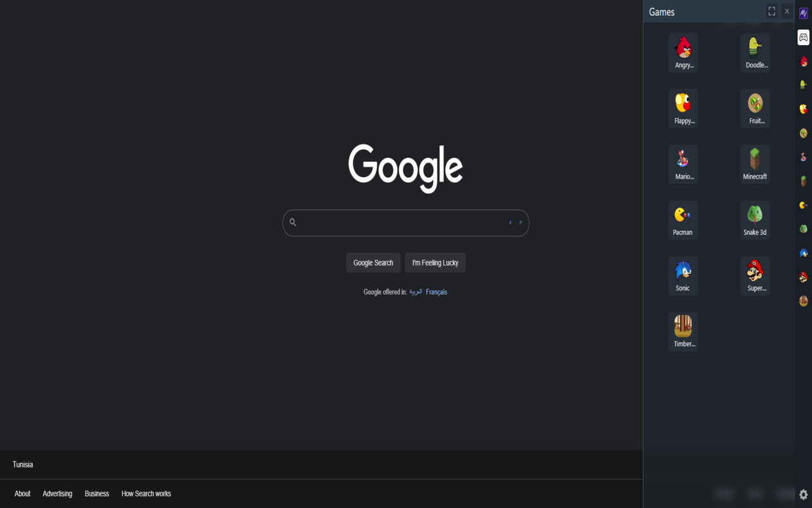Select the Pacman icon in the vertical sidebar strip
Screen dimensions: 812x508
[803, 205]
